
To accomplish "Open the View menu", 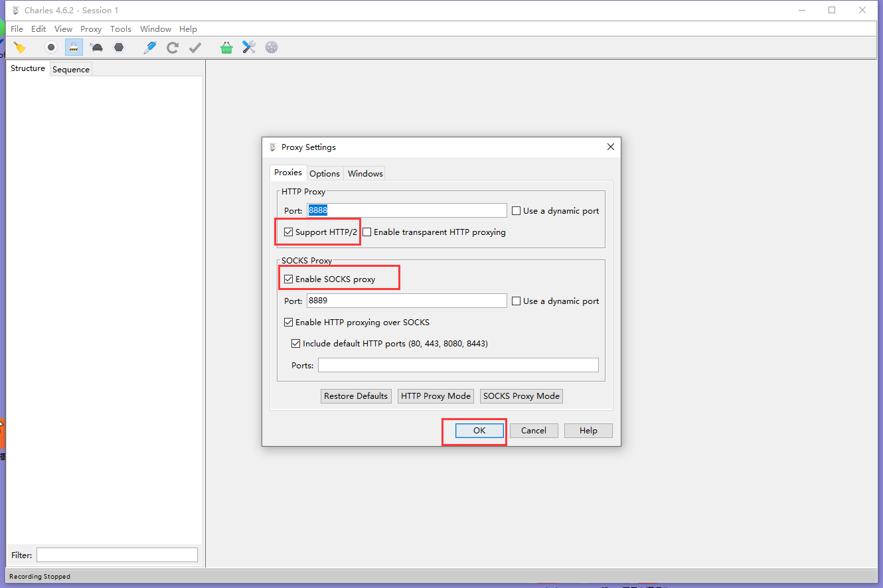I will pyautogui.click(x=63, y=29).
